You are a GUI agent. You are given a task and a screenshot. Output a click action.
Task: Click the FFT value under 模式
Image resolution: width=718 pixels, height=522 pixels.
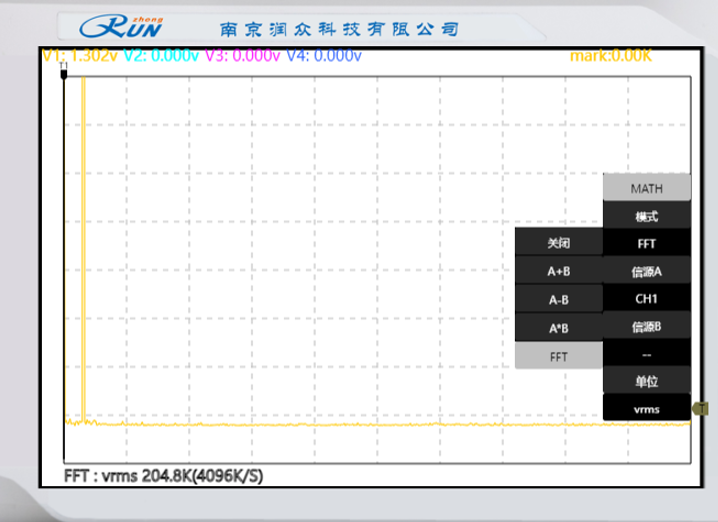[x=646, y=243]
